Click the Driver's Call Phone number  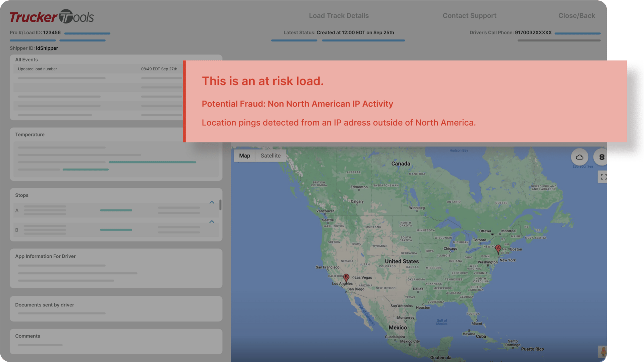point(533,33)
